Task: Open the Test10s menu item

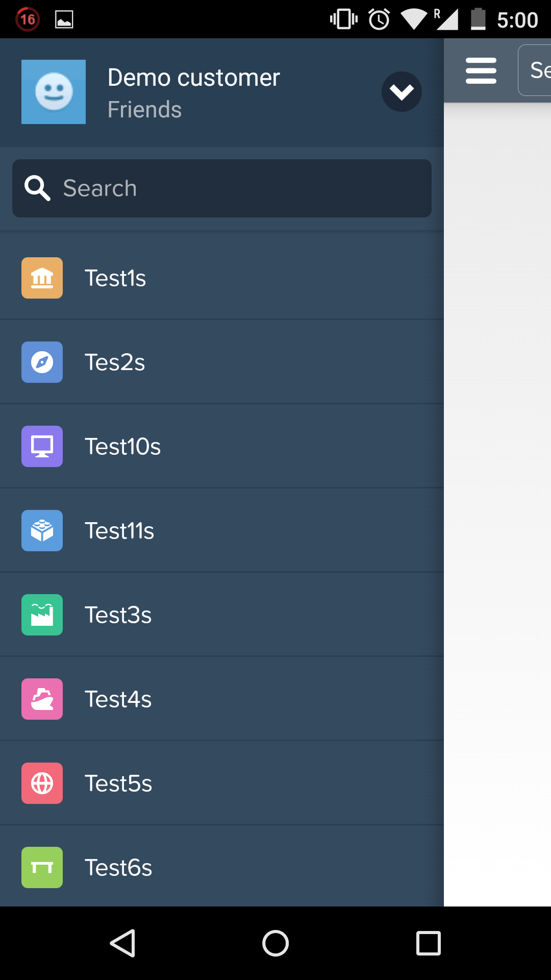Action: (222, 447)
